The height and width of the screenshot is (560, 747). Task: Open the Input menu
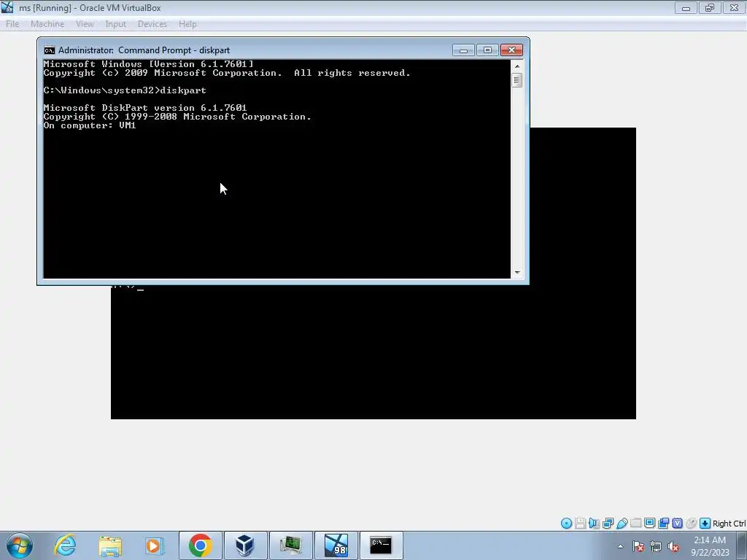(x=116, y=24)
